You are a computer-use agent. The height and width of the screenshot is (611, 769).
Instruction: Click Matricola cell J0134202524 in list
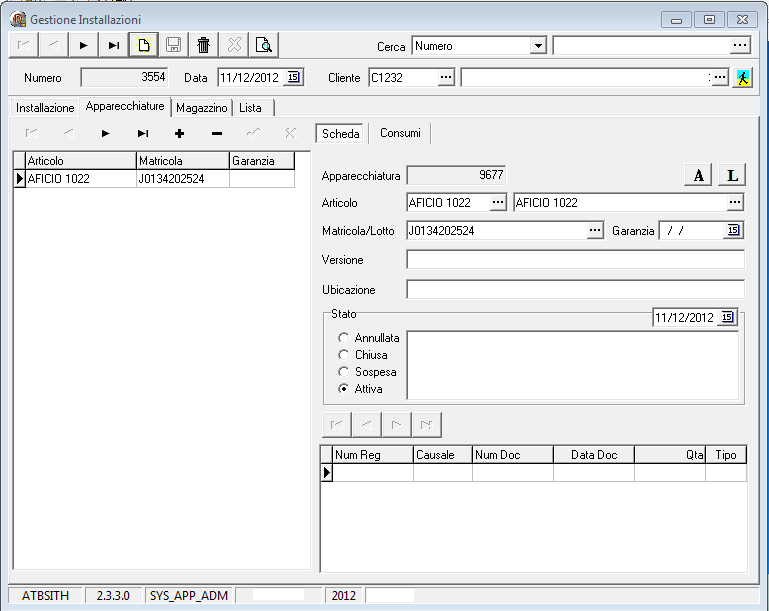point(182,178)
